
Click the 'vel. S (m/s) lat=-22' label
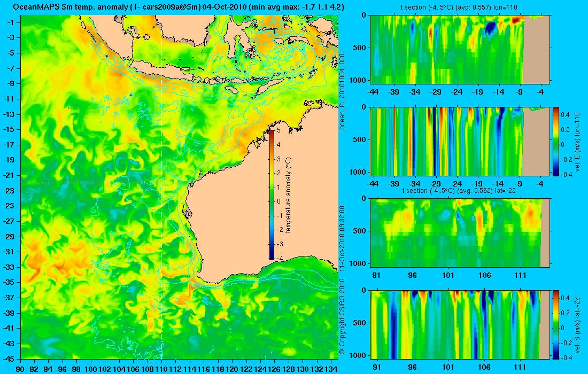click(x=577, y=325)
